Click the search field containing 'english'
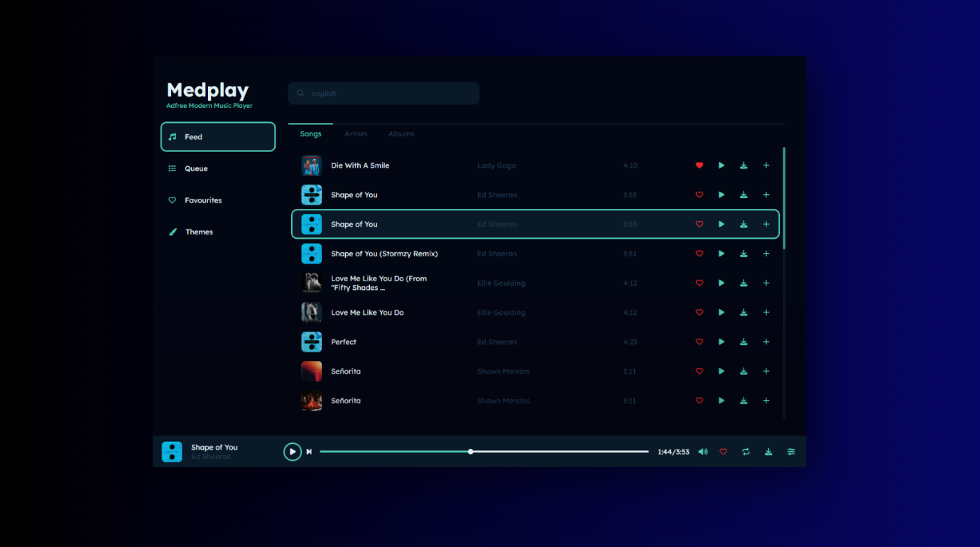980x547 pixels. (x=383, y=93)
